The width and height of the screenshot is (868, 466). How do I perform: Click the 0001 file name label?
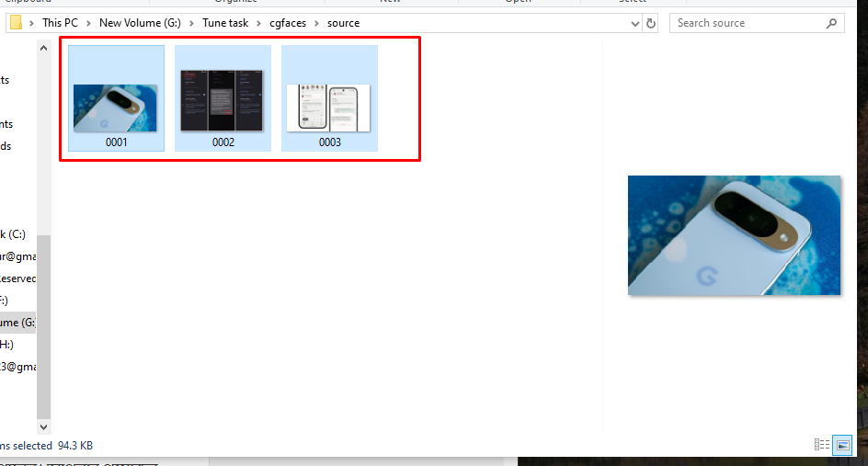116,142
